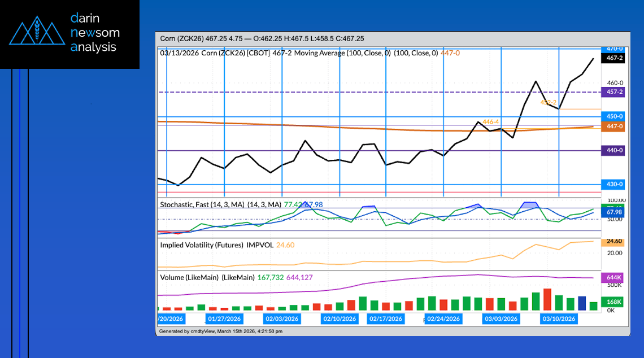The image size is (644, 358).
Task: Click the Darin Newsom Analysis mountain logo
Action: point(37,33)
